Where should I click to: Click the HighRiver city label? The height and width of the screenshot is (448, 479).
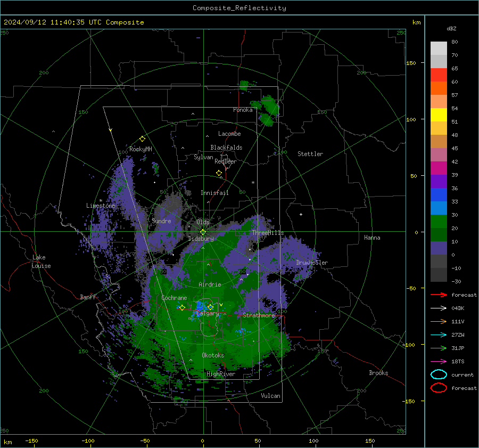[221, 374]
